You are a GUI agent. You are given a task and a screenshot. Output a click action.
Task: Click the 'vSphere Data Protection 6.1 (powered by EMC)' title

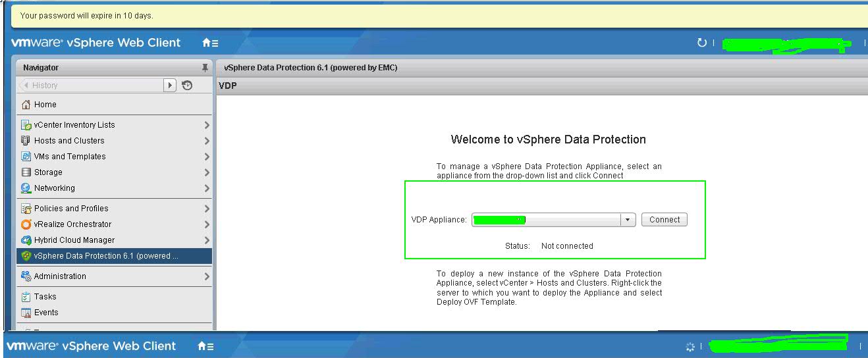tap(310, 68)
